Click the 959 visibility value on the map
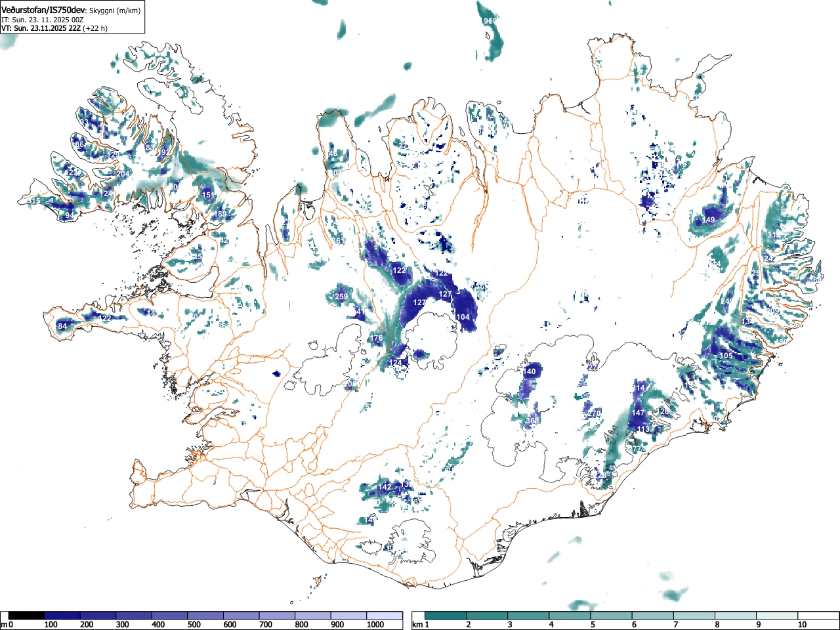This screenshot has height=630, width=840. coord(490,21)
